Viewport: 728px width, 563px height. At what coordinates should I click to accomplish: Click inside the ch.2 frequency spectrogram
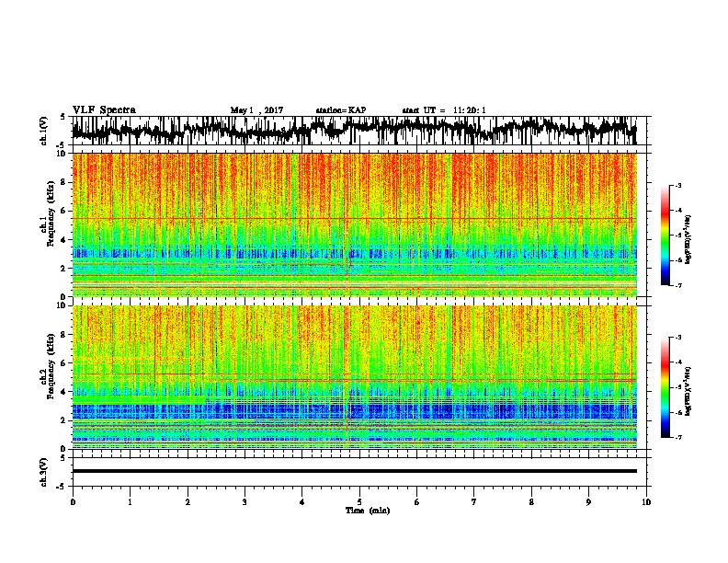point(355,377)
